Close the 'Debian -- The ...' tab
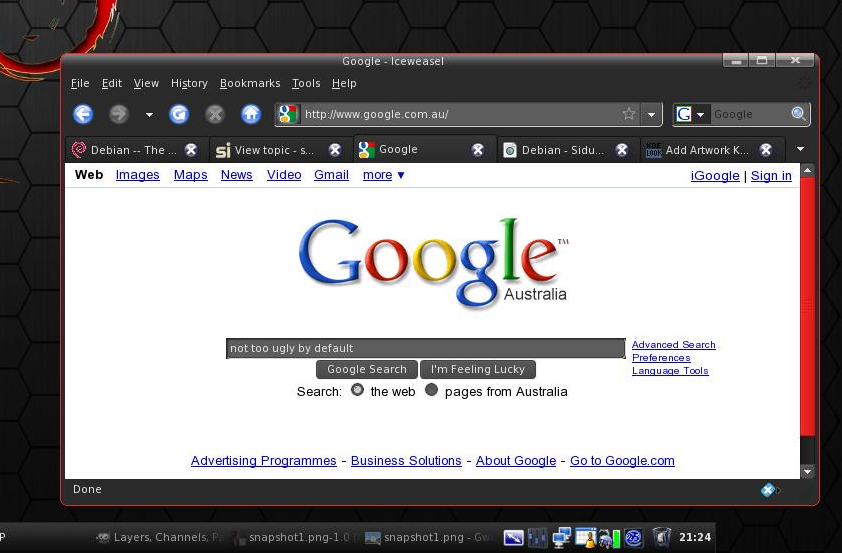Image resolution: width=842 pixels, height=553 pixels. pos(191,150)
